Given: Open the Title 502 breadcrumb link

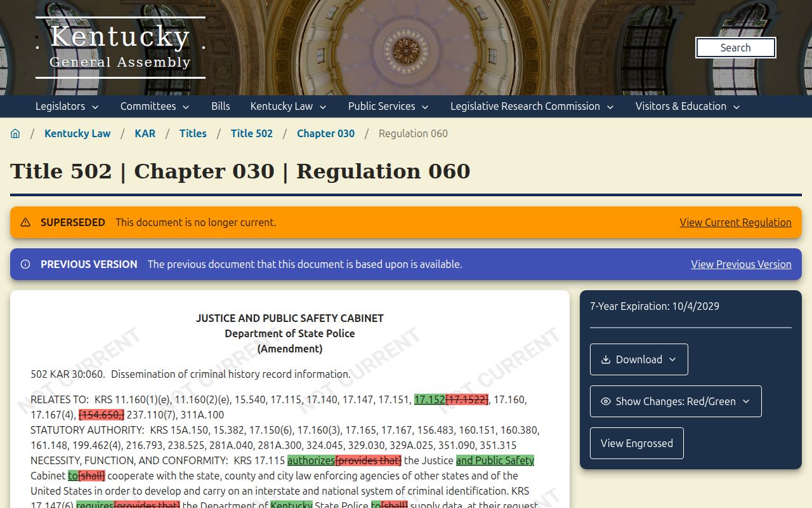Looking at the screenshot, I should pyautogui.click(x=252, y=133).
